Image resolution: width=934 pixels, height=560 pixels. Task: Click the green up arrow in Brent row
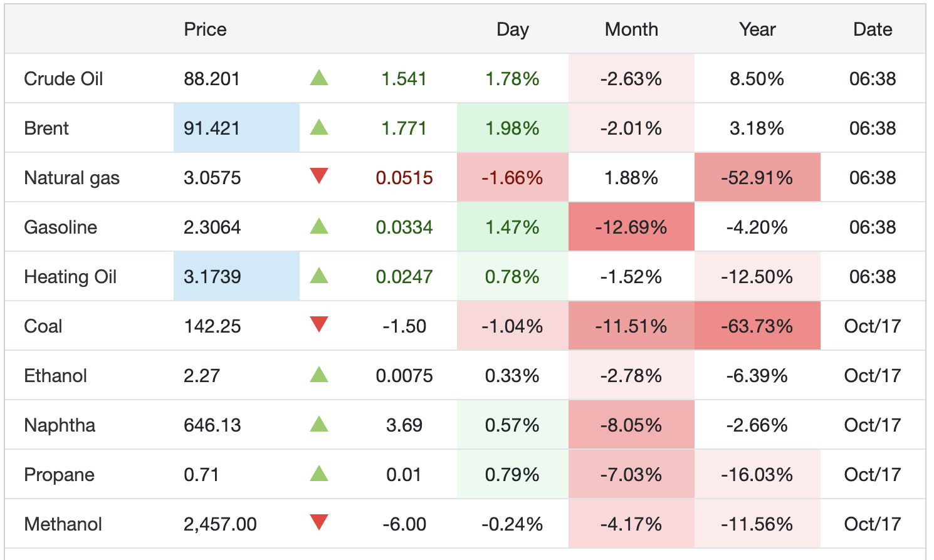319,127
